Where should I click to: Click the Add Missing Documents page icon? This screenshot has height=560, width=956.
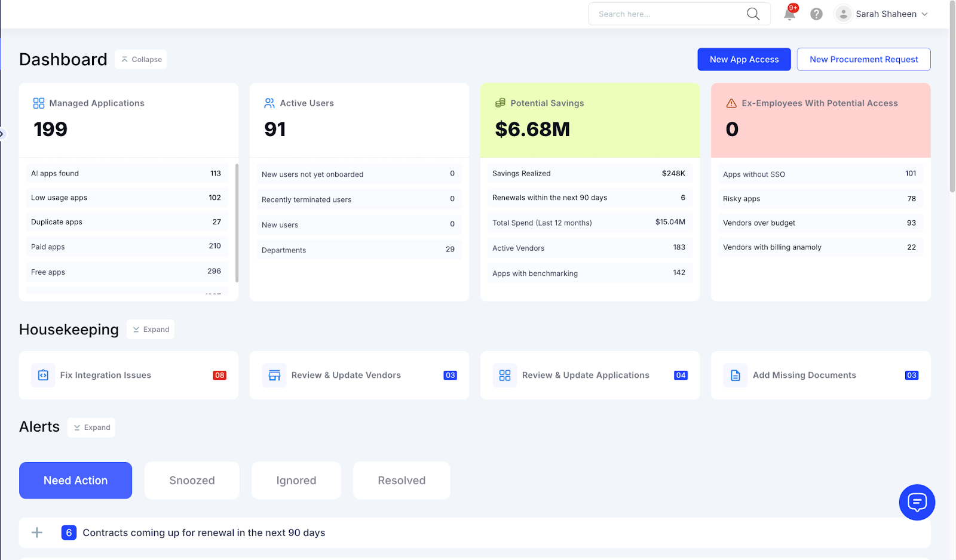click(735, 375)
